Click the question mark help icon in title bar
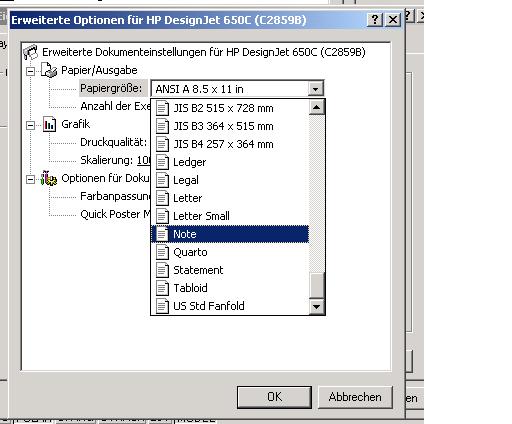Image resolution: width=512 pixels, height=424 pixels. (x=375, y=20)
